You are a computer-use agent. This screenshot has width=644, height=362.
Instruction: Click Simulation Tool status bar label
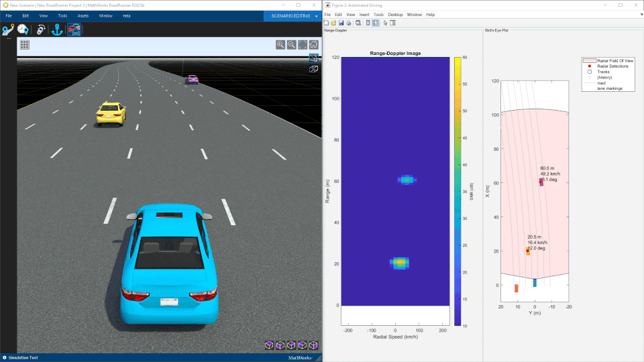click(x=23, y=358)
